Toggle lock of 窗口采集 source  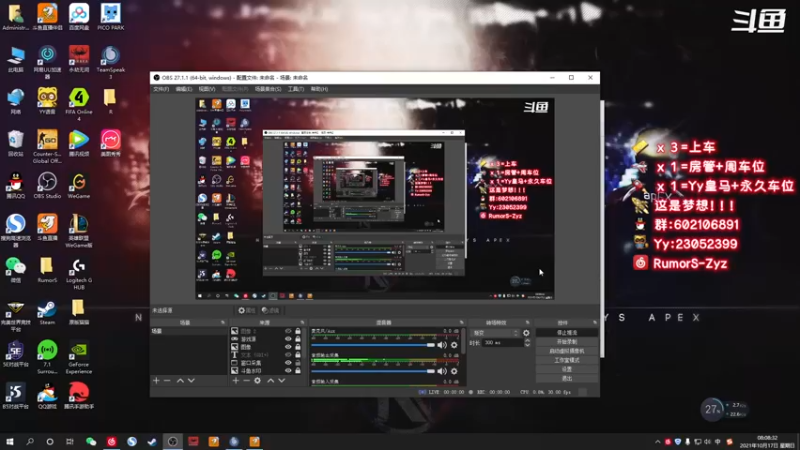(298, 363)
